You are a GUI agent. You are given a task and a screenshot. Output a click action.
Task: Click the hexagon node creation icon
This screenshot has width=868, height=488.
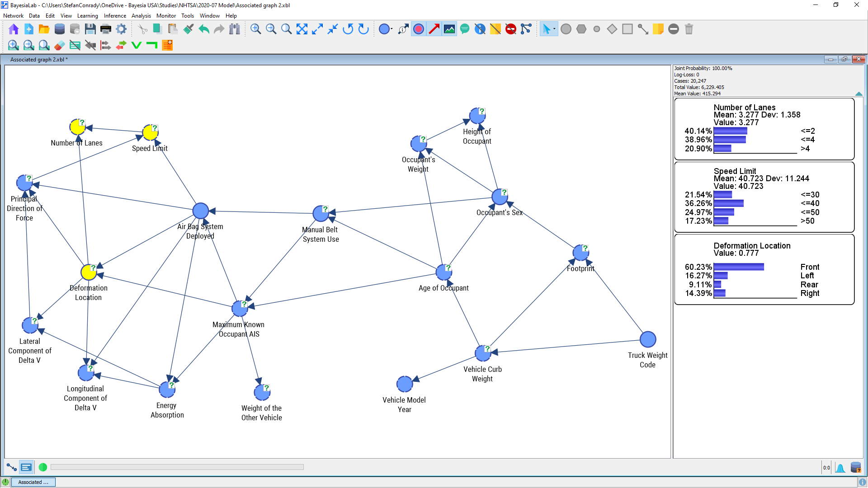pos(581,29)
